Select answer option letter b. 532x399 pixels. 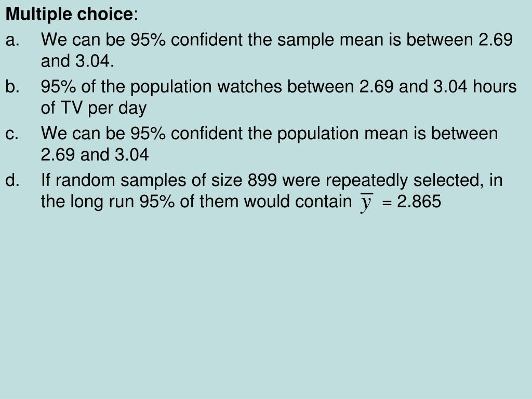click(x=12, y=87)
